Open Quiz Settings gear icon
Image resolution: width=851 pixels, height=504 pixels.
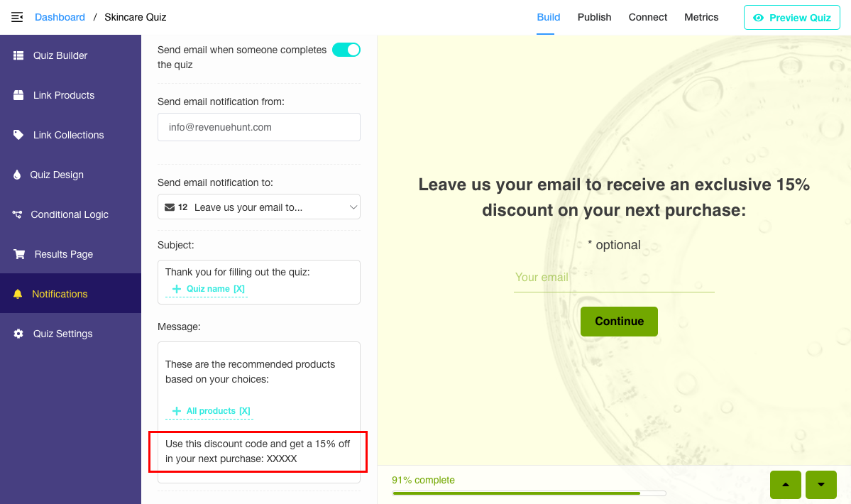[x=18, y=334]
